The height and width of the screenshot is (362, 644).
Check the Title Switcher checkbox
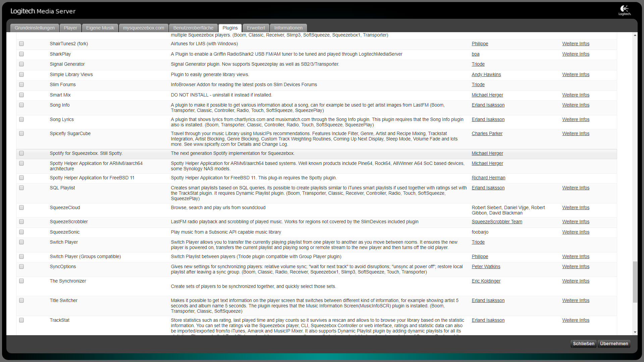click(x=21, y=300)
